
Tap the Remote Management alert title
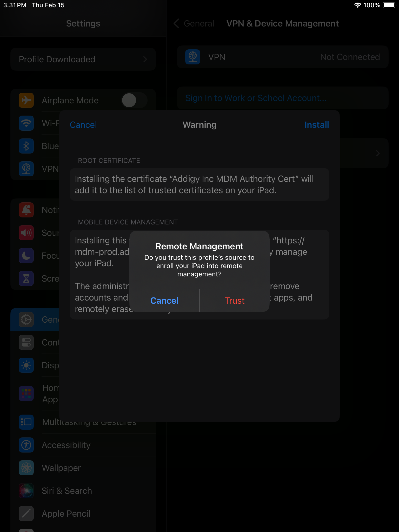click(x=199, y=246)
